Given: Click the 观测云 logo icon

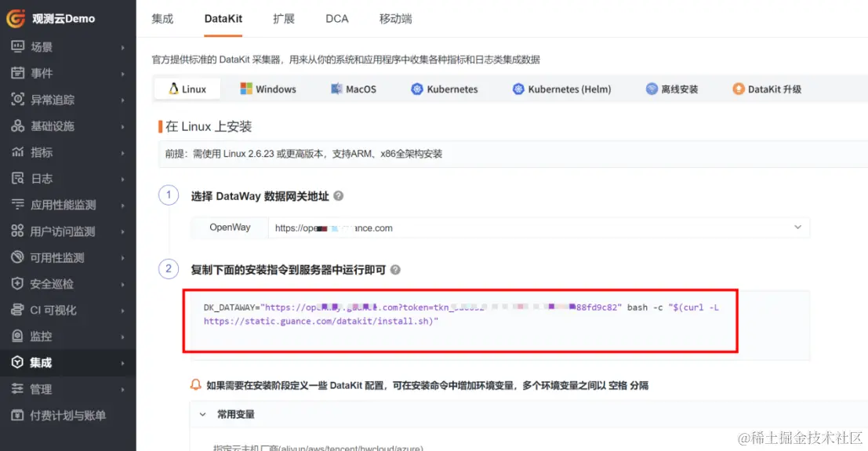Looking at the screenshot, I should (16, 18).
